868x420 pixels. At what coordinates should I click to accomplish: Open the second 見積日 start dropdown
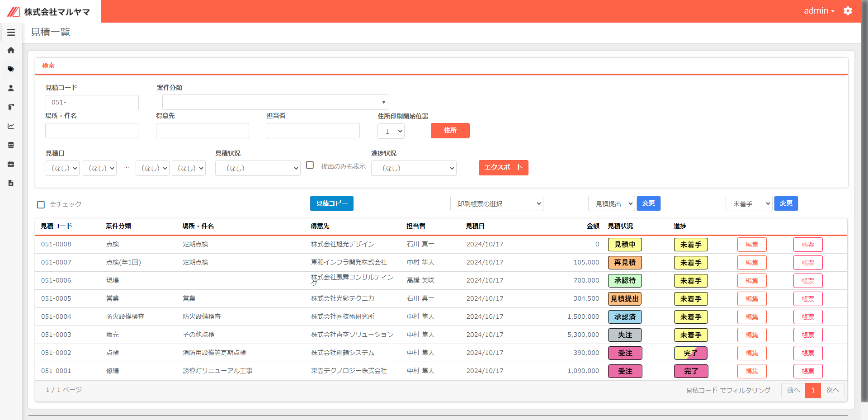(x=99, y=168)
